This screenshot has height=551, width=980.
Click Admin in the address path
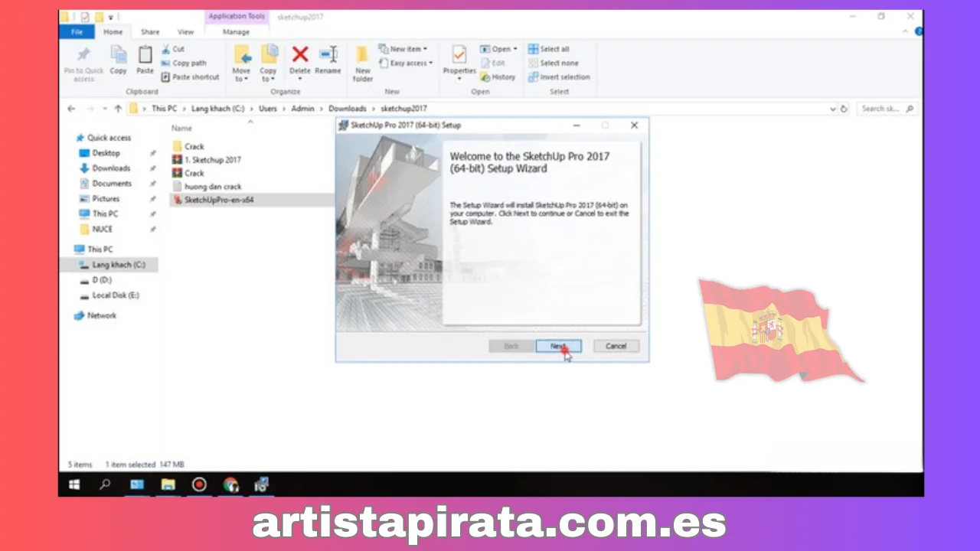[x=303, y=109]
